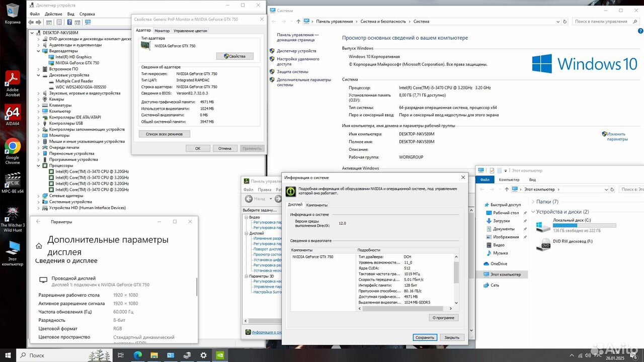Expand Папки (7) group in File Explorer
This screenshot has height=362, width=644.
tap(533, 202)
